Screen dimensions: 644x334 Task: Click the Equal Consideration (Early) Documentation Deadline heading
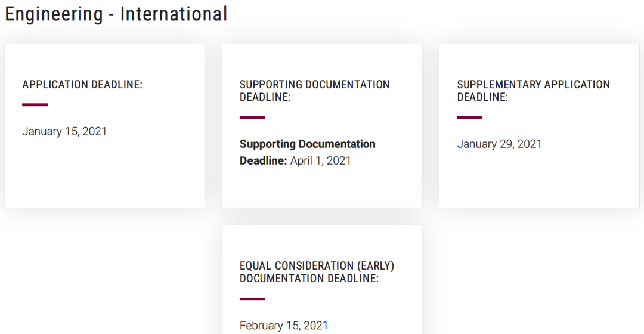click(x=317, y=272)
